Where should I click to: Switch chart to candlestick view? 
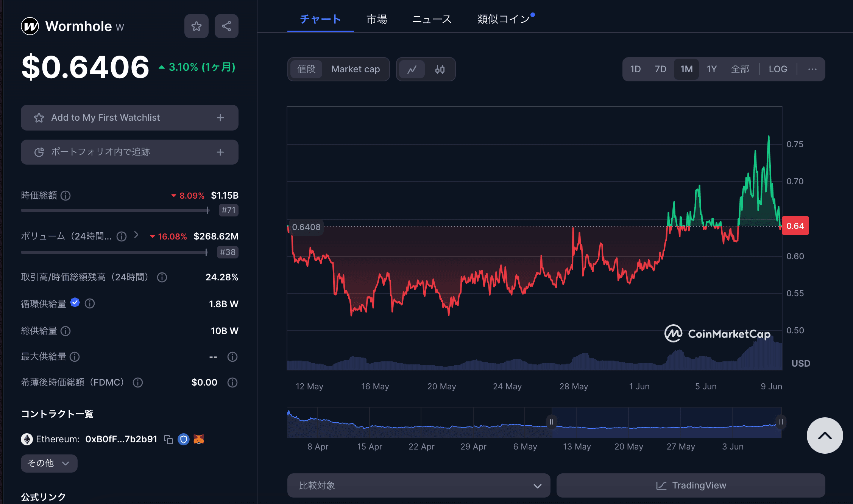(440, 69)
